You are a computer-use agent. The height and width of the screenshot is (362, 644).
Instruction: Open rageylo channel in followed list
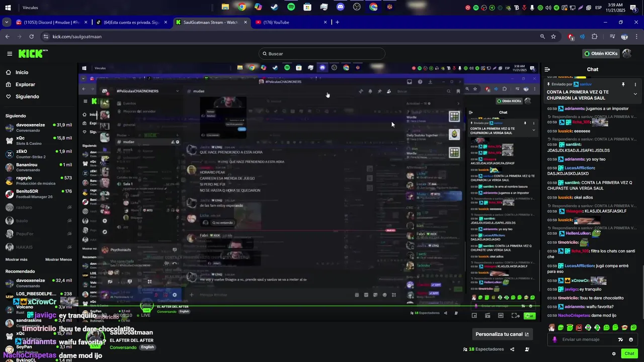coord(39,180)
